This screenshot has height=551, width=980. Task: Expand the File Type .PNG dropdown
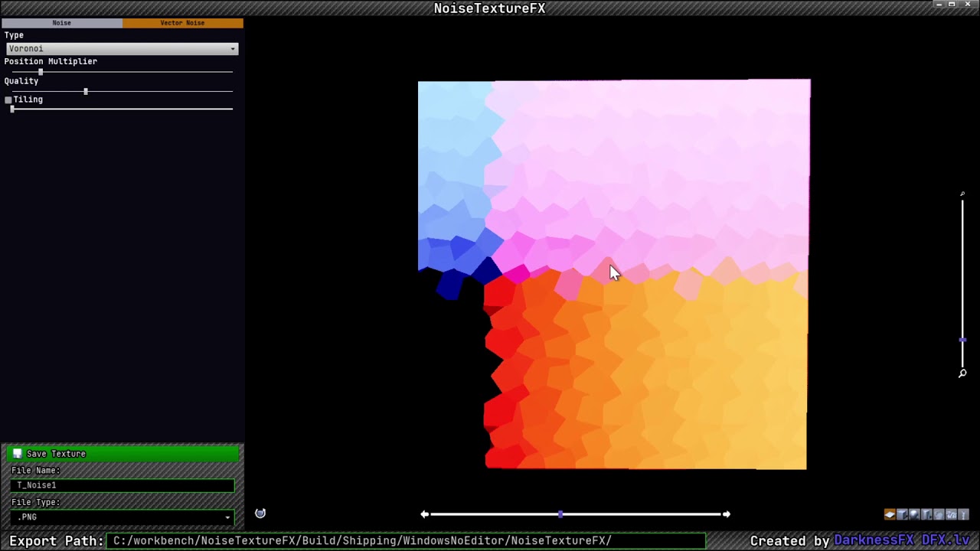[x=122, y=517]
